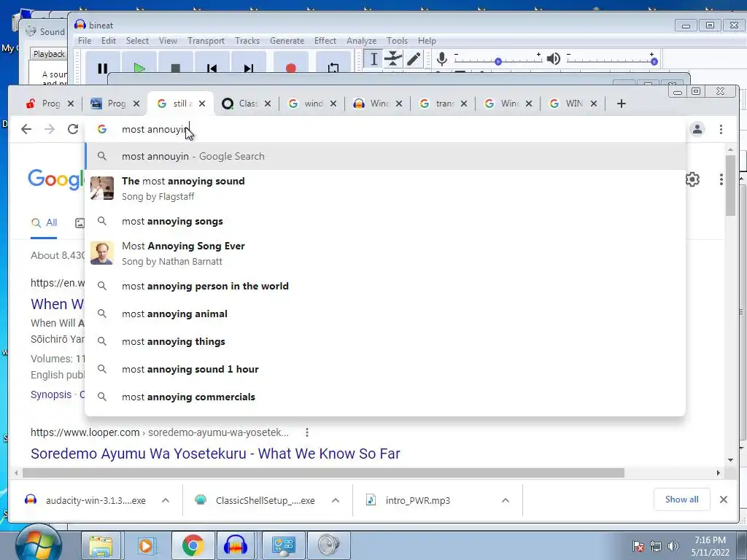747x560 pixels.
Task: Expand intro_PWR.mp3 download options chevron
Action: point(506,500)
